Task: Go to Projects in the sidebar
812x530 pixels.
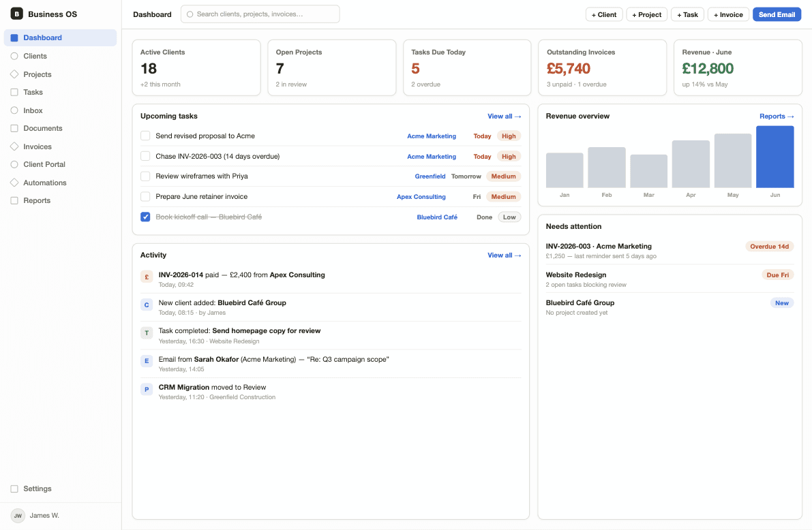Action: click(60, 74)
